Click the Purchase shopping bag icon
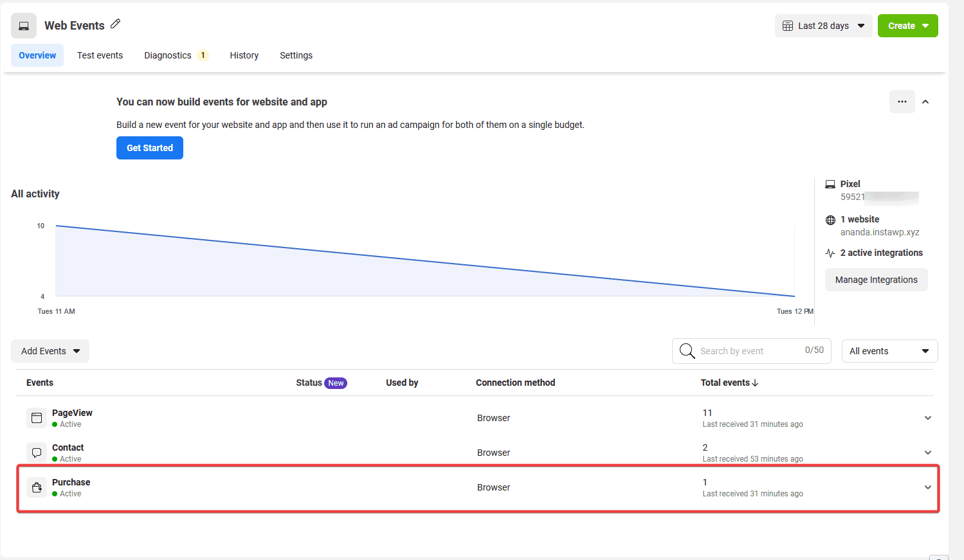The image size is (964, 560). tap(37, 487)
